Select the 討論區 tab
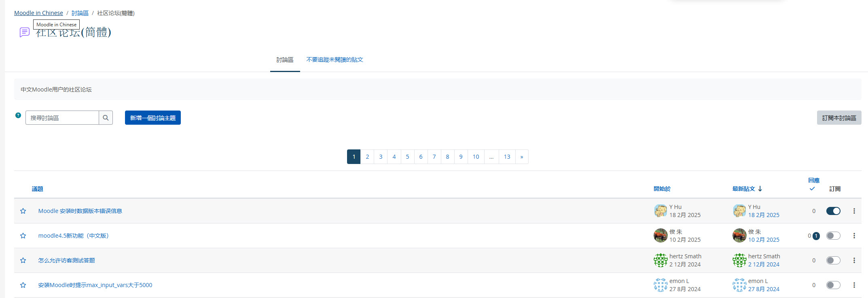 [285, 60]
